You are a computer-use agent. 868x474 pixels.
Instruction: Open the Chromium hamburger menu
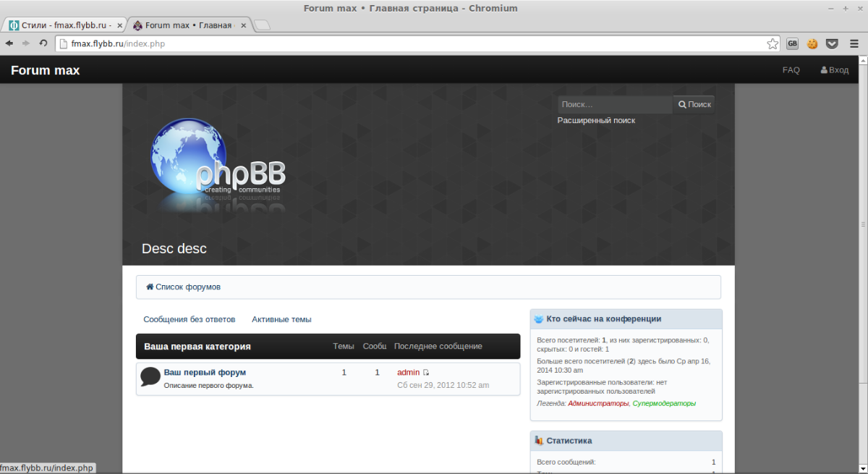coord(854,43)
